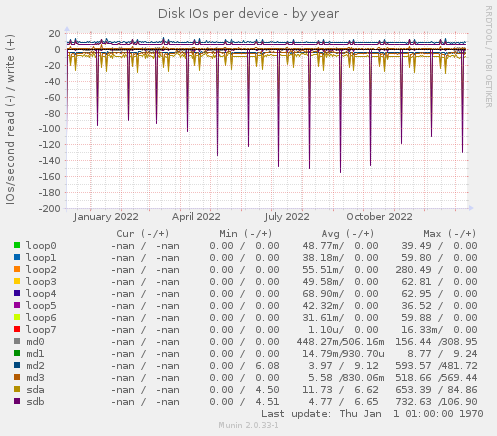Screen dimensions: 497x436
Task: Click the '-100' y-axis label
Action: tap(50, 129)
